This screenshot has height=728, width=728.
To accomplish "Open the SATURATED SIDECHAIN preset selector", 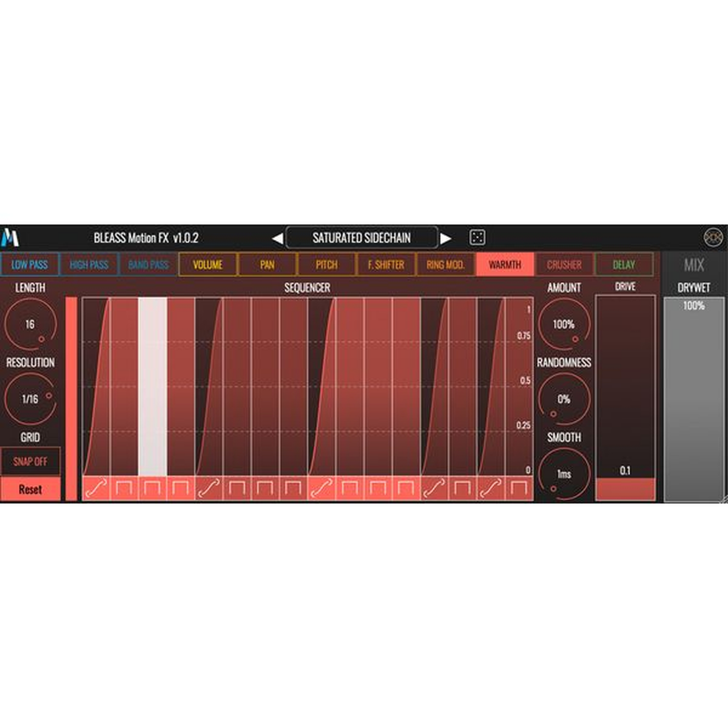I will [363, 239].
